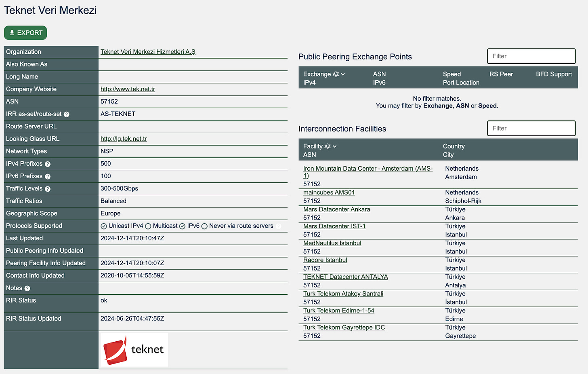Select Last Updated timestamp 2024-12-14T20:10:47Z
Image resolution: width=588 pixels, height=374 pixels.
(x=132, y=238)
